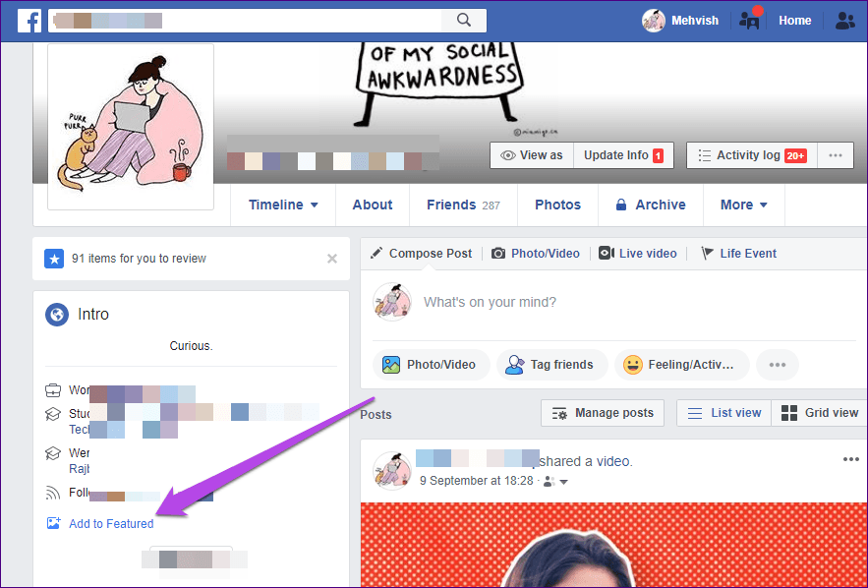Focus the Facebook search field

tap(245, 21)
